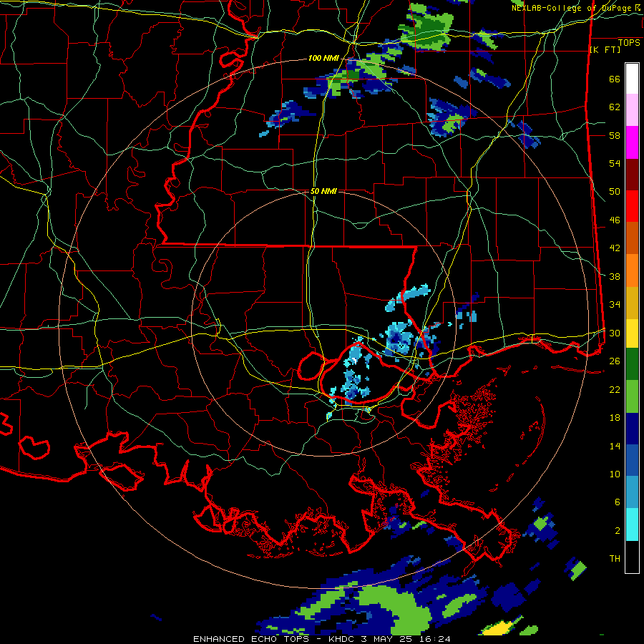644x644 pixels.
Task: Click the 58 legend value
Action: (x=615, y=135)
